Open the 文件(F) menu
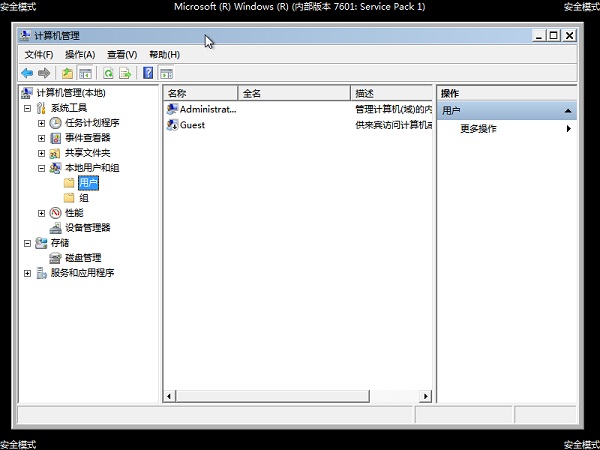Screen dimensions: 600x450 39,54
